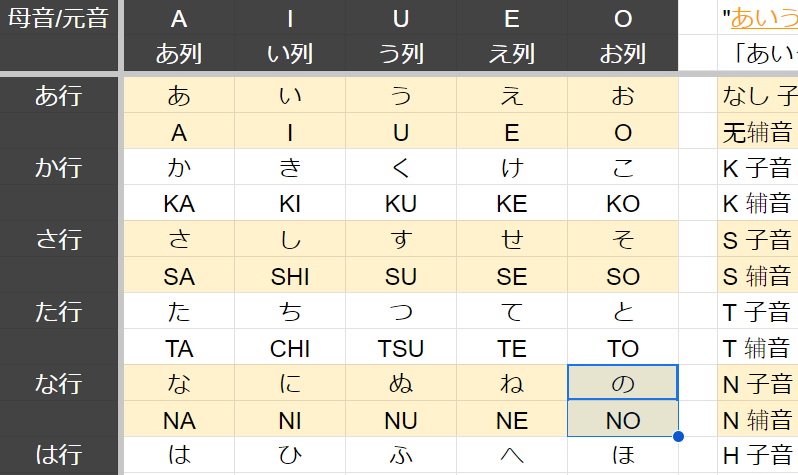Click the か行 row label

coord(58,168)
